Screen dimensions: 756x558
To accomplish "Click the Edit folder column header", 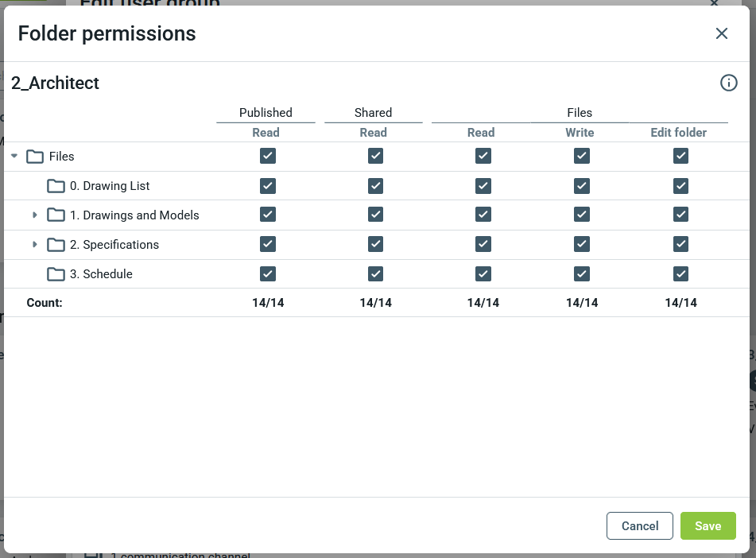I will click(678, 133).
